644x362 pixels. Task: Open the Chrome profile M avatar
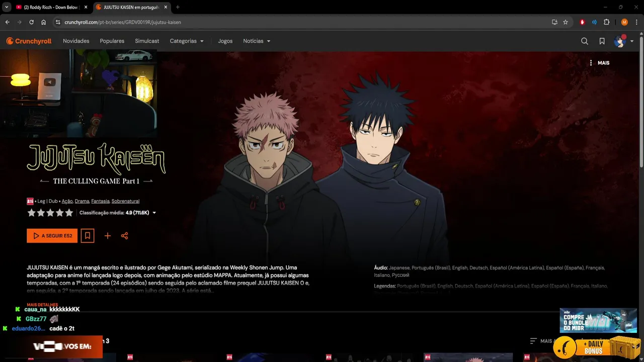(x=624, y=22)
